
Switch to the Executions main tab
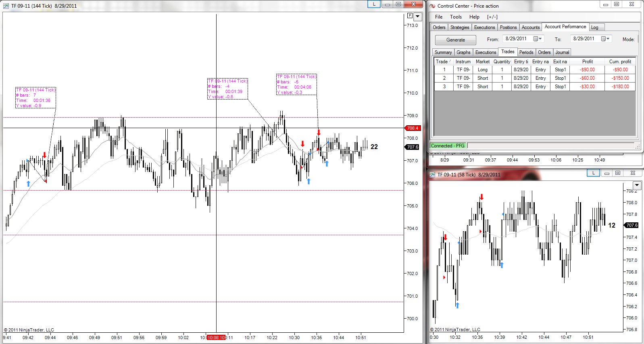tap(484, 27)
